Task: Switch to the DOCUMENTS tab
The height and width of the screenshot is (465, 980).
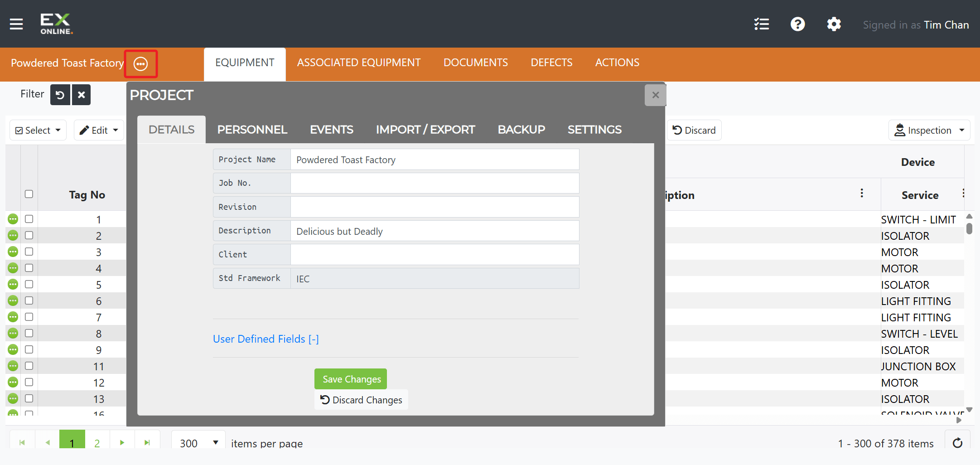Action: pyautogui.click(x=476, y=63)
